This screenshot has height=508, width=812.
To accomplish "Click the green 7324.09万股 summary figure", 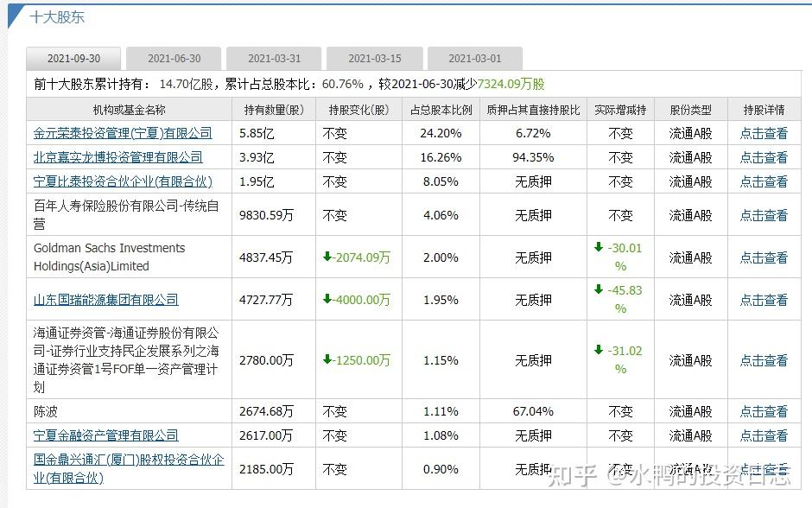I will (511, 84).
